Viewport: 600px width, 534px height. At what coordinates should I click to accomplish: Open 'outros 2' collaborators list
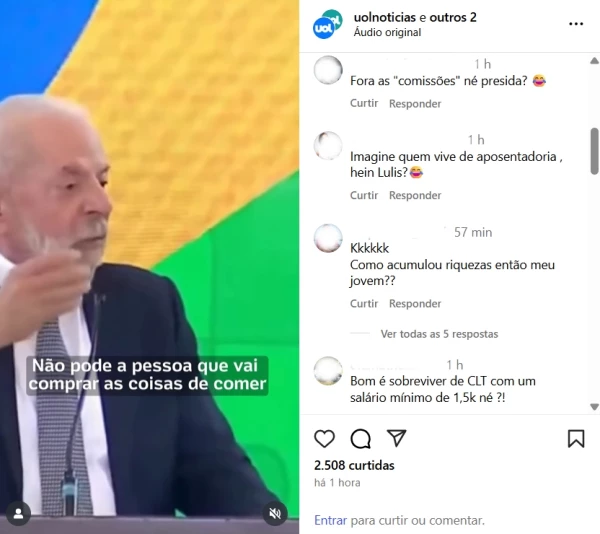[x=453, y=17]
